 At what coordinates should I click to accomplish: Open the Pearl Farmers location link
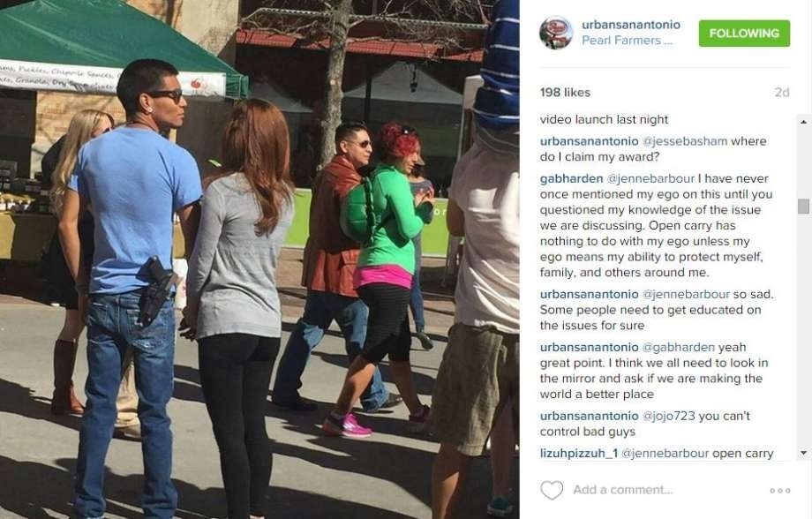pos(627,41)
